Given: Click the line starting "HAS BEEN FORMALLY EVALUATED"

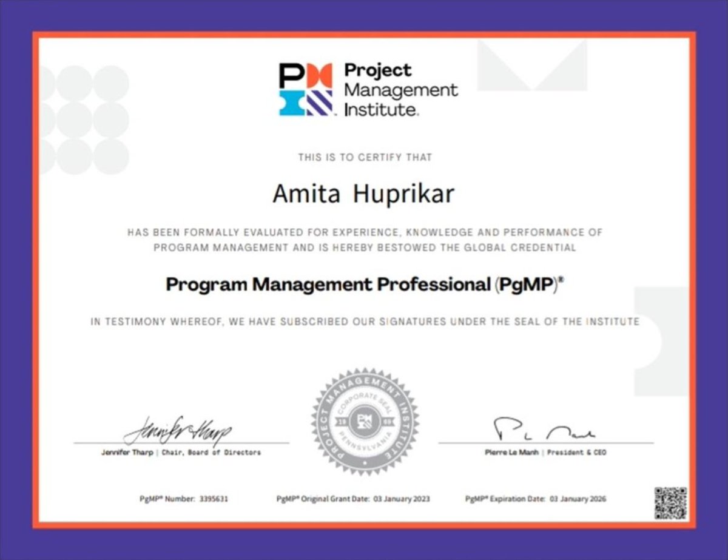Looking at the screenshot, I should pyautogui.click(x=365, y=232).
